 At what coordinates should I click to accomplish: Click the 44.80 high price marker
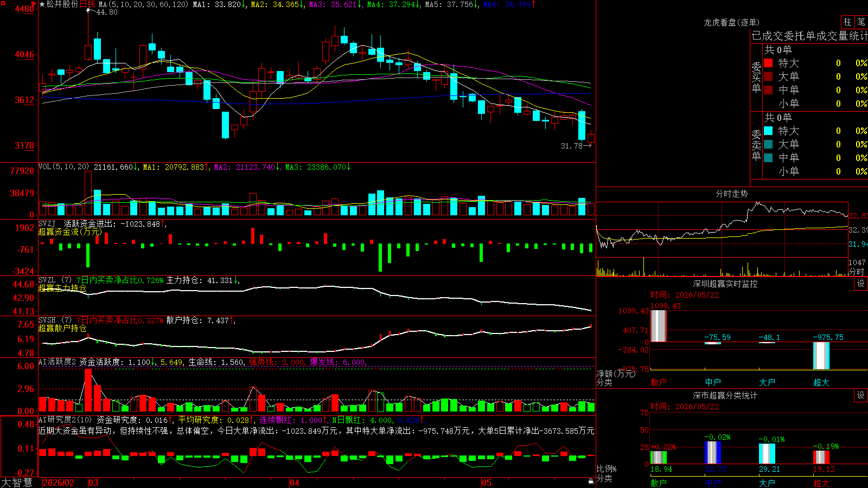[107, 12]
